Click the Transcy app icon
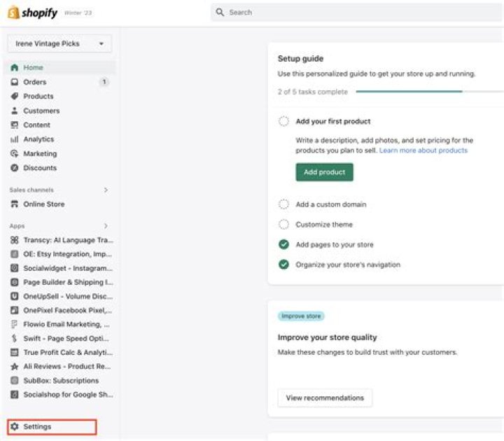504x441 pixels. 15,240
